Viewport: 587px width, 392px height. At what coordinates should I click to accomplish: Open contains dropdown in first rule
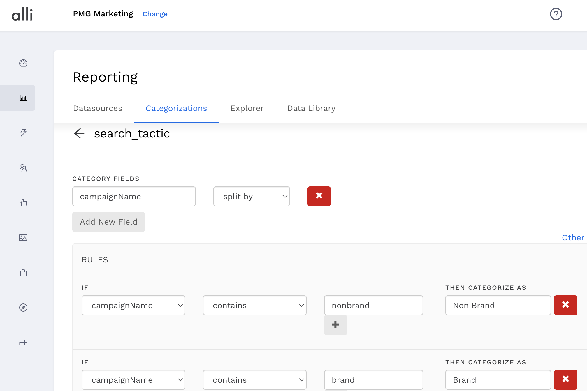[254, 305]
